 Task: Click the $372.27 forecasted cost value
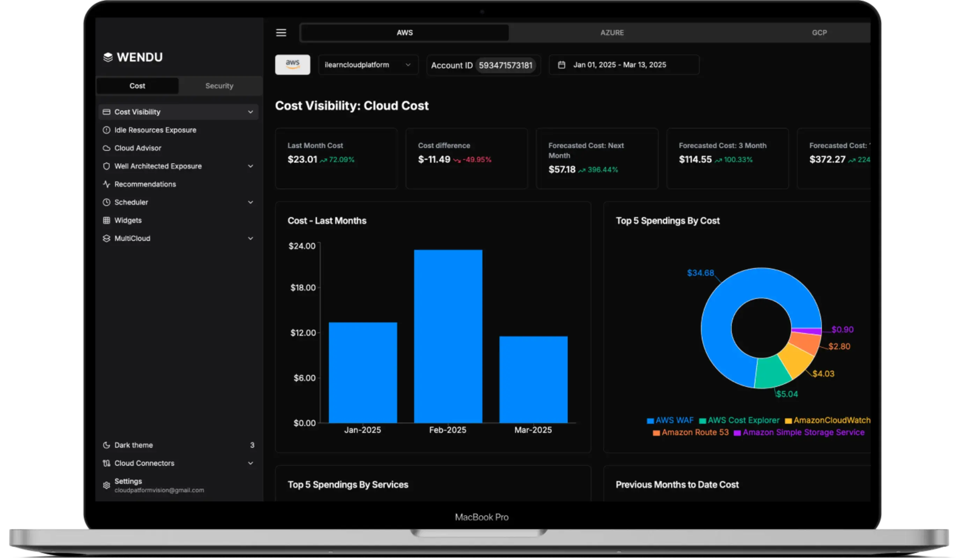pos(827,159)
